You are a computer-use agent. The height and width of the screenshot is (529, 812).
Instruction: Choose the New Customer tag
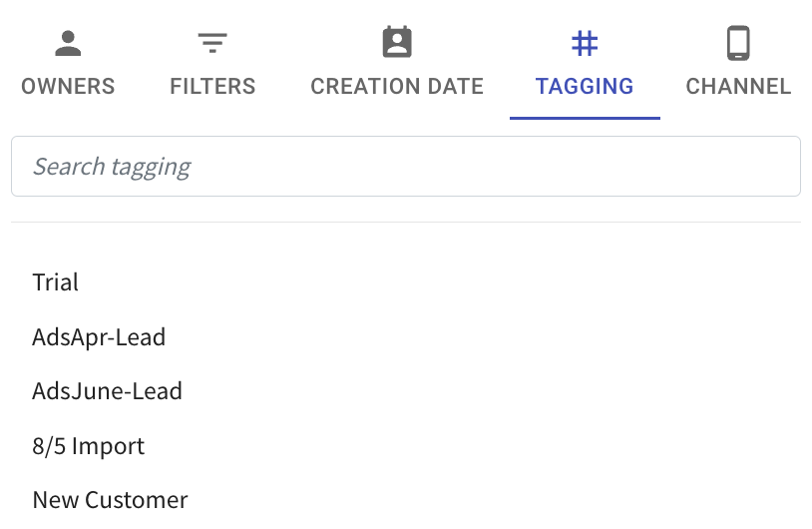(x=111, y=500)
